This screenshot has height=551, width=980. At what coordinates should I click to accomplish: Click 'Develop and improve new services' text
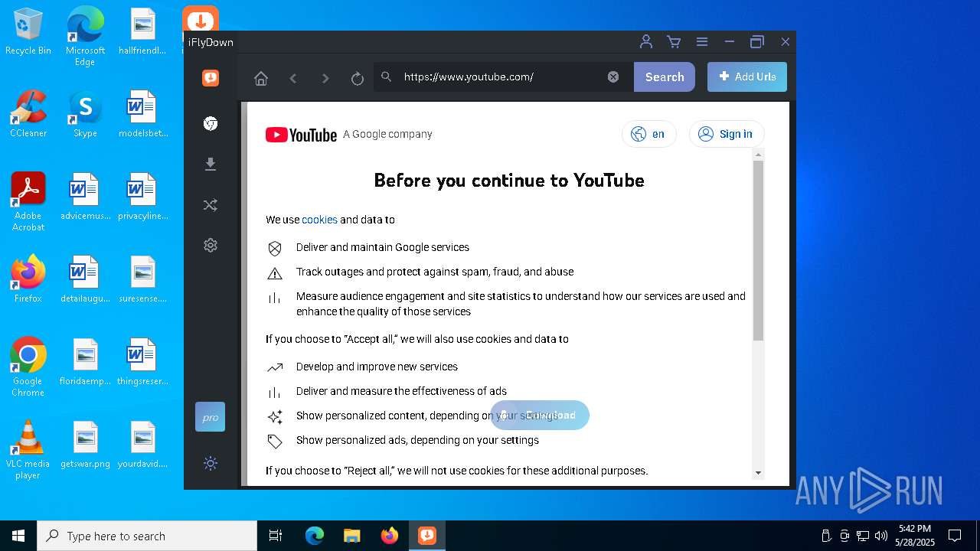[x=377, y=367]
